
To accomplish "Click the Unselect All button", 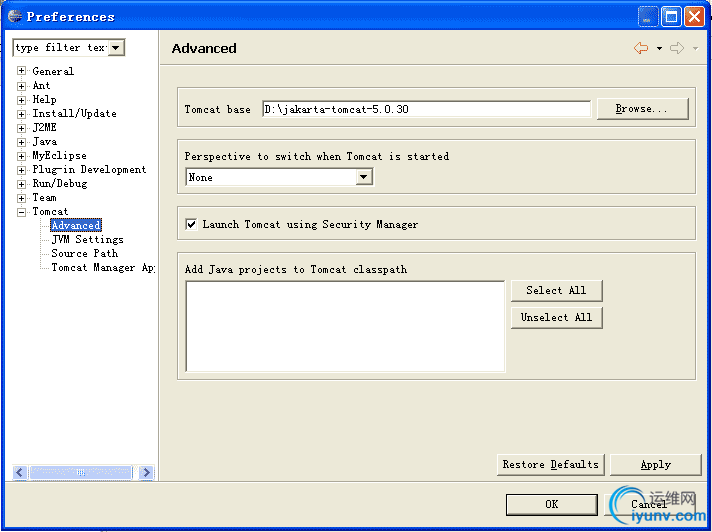I will (556, 317).
